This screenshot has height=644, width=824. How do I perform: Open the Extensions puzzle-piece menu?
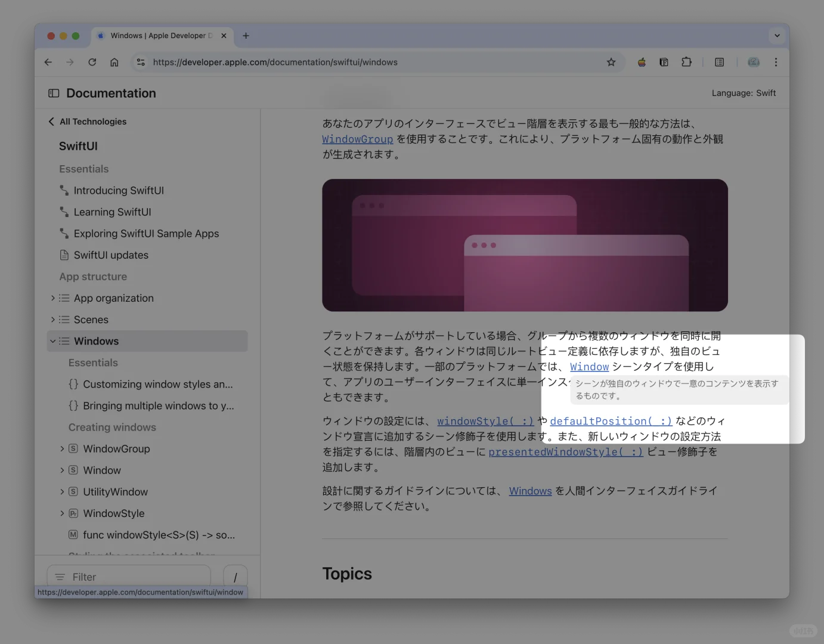pyautogui.click(x=686, y=62)
